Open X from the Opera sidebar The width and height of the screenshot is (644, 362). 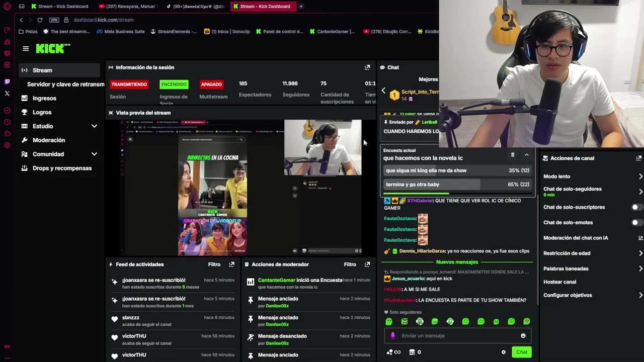coord(7,94)
